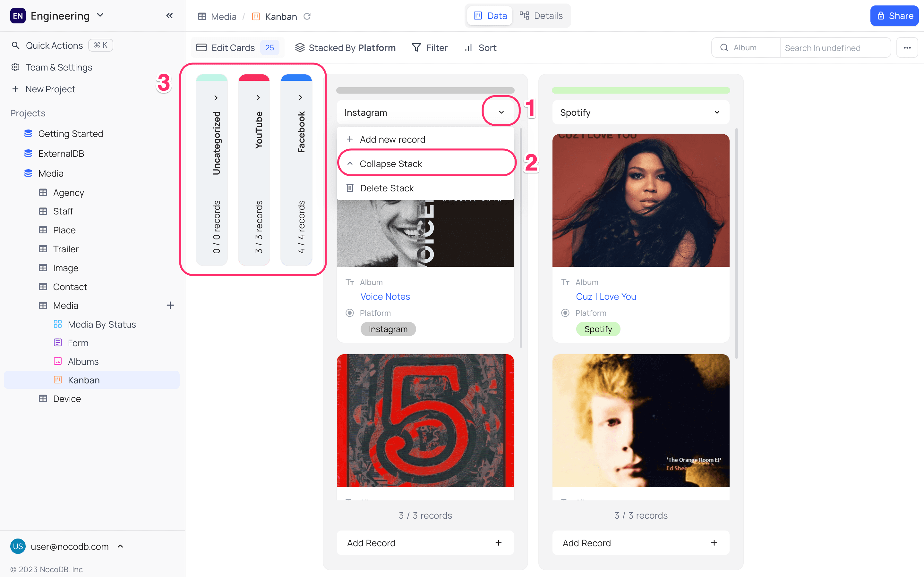The width and height of the screenshot is (924, 577).
Task: Click plus icon beside Media table
Action: (x=170, y=305)
